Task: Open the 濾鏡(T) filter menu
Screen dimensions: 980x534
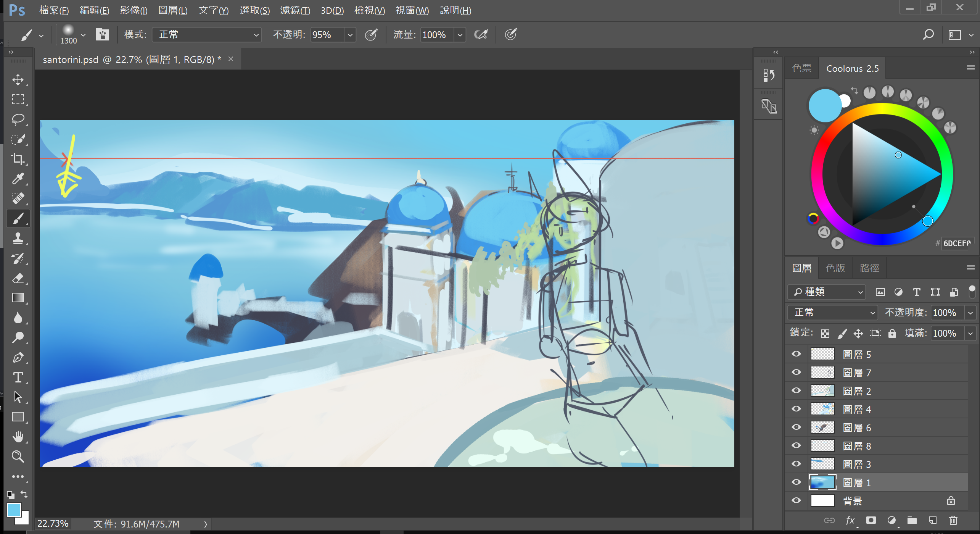Action: 295,10
